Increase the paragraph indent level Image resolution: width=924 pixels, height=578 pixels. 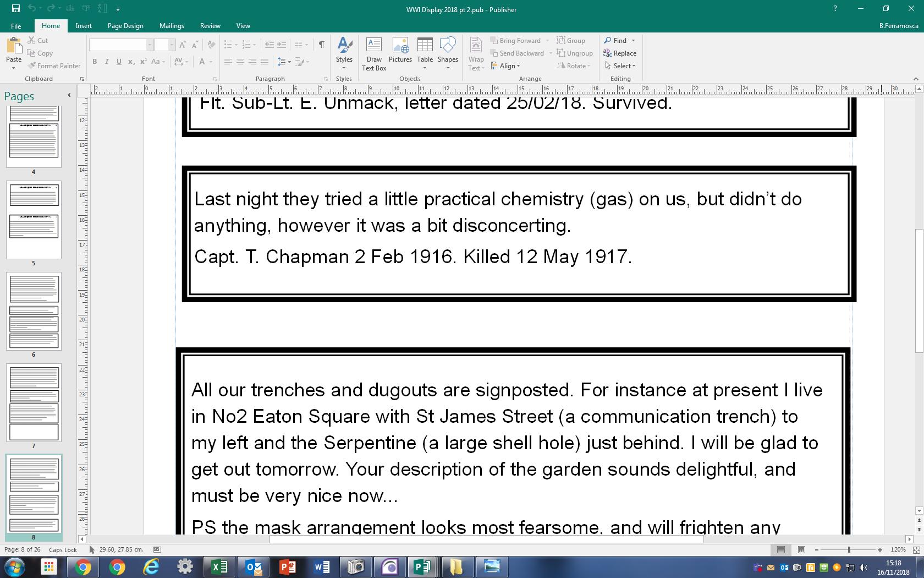tap(281, 45)
